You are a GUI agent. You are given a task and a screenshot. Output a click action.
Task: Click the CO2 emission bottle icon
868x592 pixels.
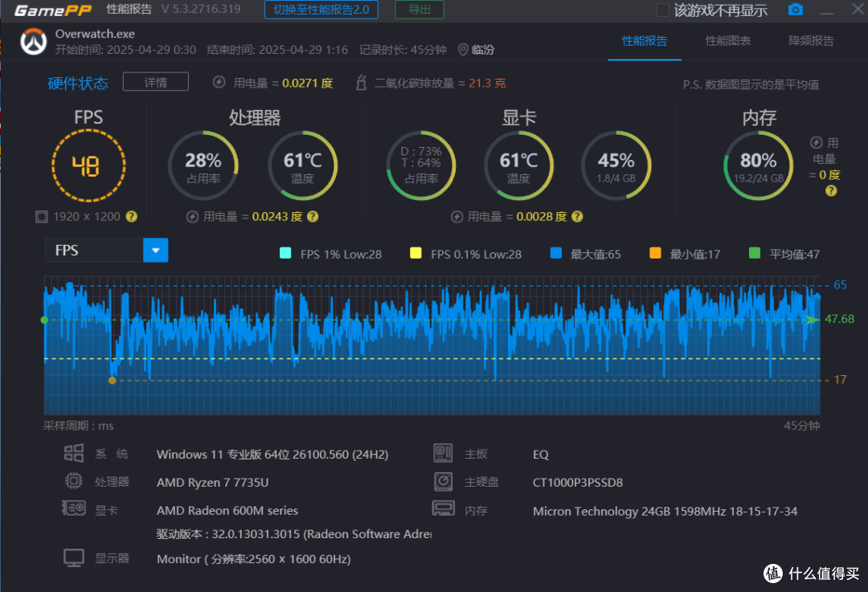click(x=361, y=83)
